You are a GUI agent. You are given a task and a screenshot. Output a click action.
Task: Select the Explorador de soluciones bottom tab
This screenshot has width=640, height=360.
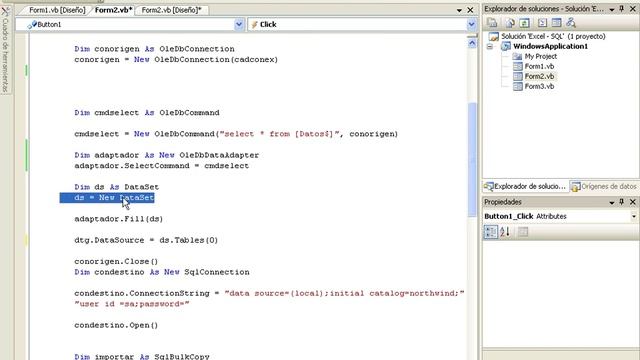point(525,187)
